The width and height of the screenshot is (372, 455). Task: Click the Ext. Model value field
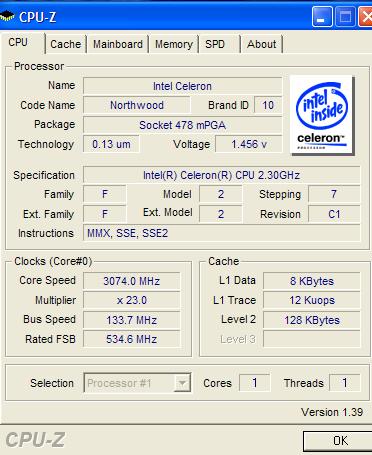(x=221, y=214)
